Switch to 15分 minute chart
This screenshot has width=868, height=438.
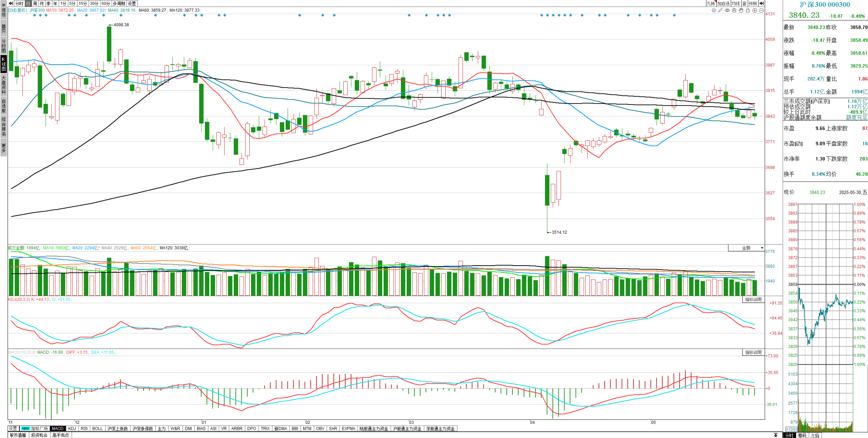(x=83, y=3)
